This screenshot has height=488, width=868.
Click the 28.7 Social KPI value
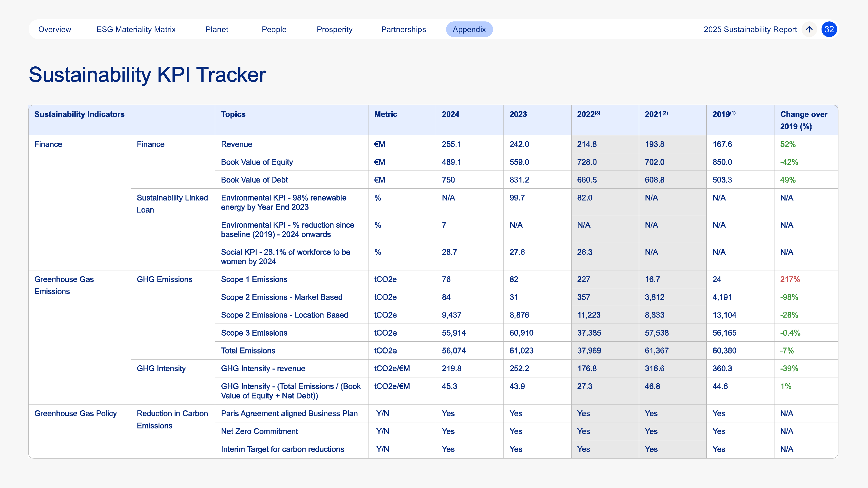pos(449,252)
